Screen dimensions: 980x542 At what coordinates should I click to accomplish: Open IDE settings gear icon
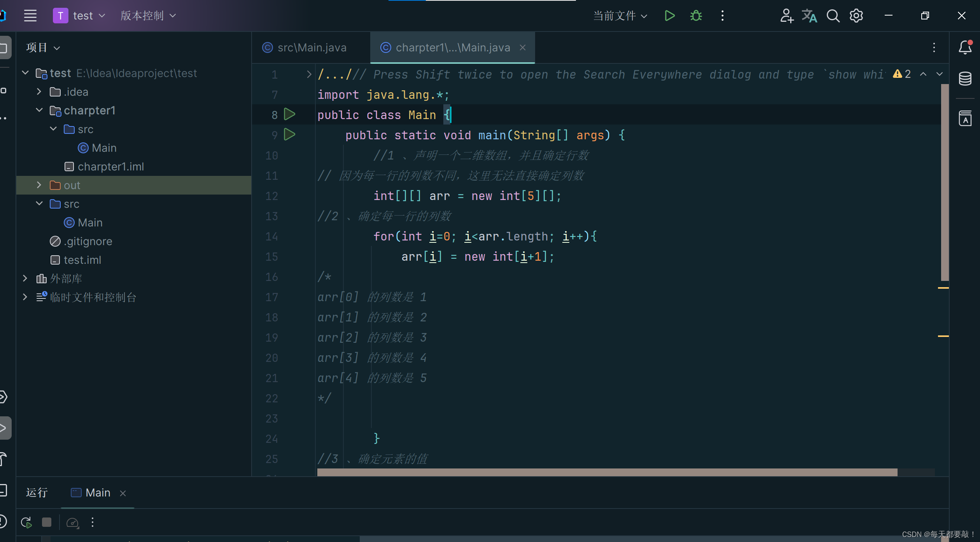click(x=856, y=16)
